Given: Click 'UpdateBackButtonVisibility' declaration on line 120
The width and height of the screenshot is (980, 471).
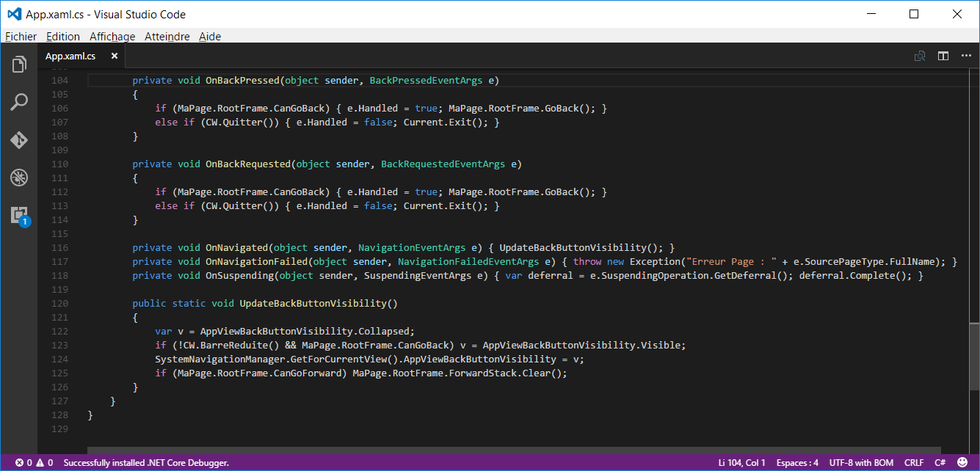Looking at the screenshot, I should (313, 303).
